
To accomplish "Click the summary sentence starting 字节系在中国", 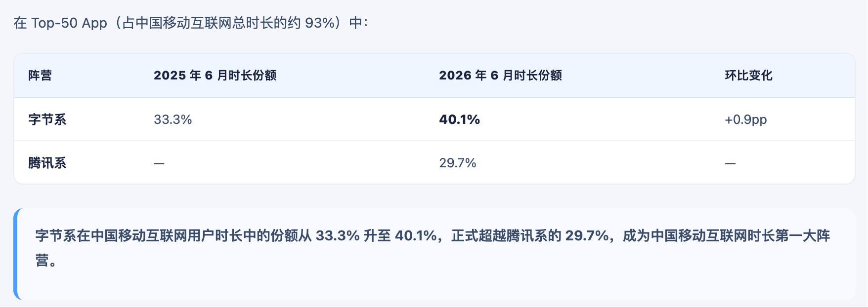I will [x=433, y=248].
